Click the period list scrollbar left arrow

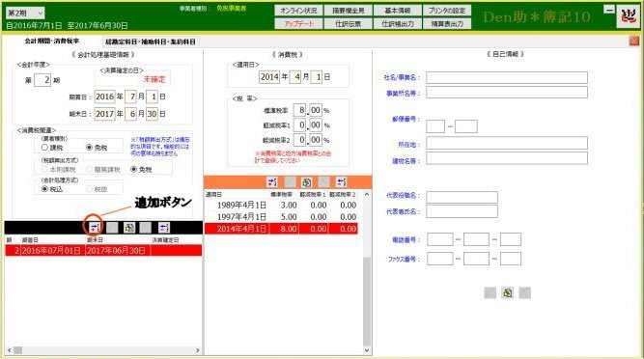click(9, 350)
